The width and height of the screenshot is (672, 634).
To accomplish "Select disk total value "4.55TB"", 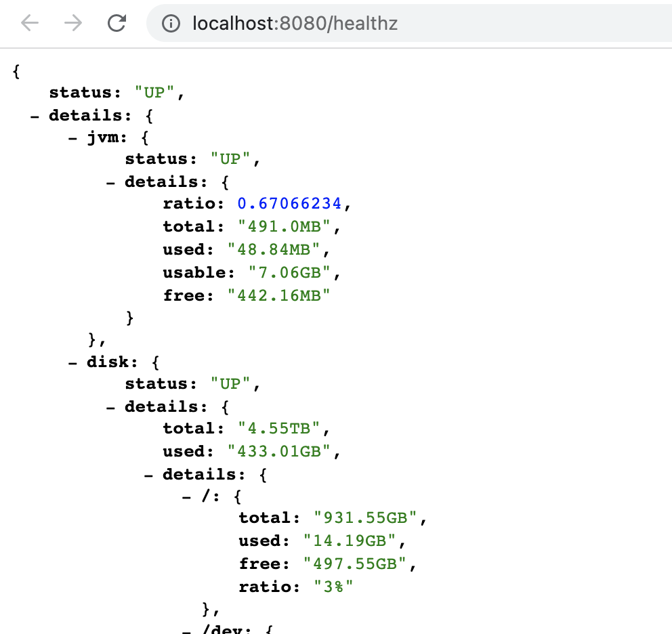I will [x=278, y=428].
